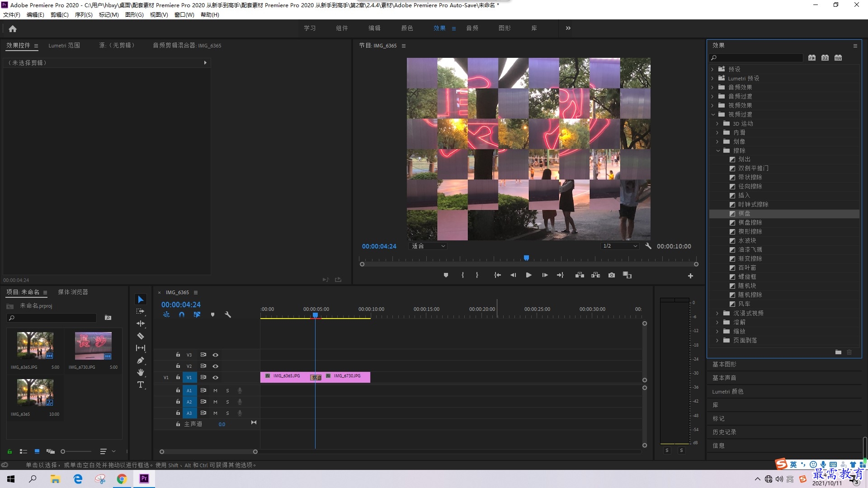Switch to the 颜色 workspace tab

pos(407,28)
